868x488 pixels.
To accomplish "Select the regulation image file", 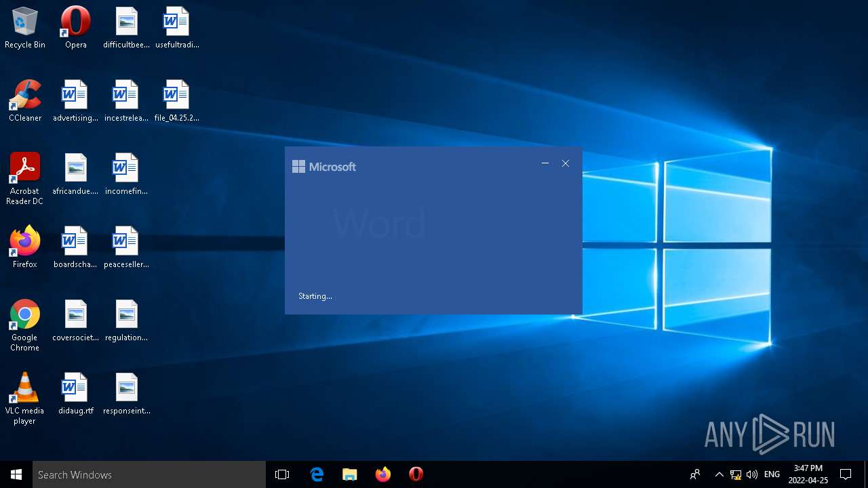I will coord(127,321).
